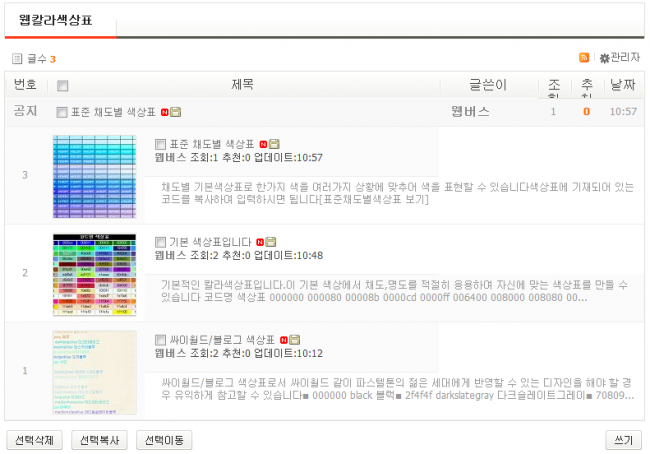Click the author 웹버스 in the 공지 row
The height and width of the screenshot is (454, 650).
(x=470, y=112)
